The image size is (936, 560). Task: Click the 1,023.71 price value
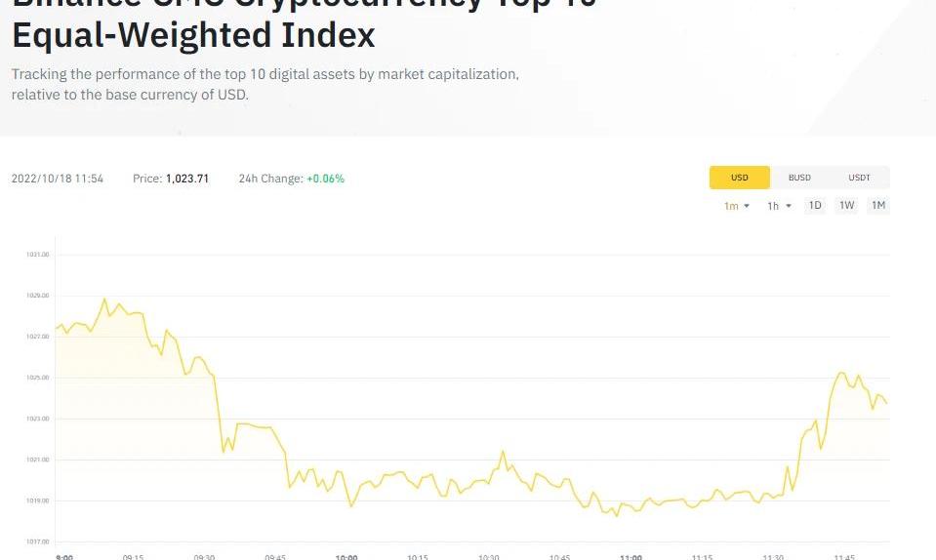point(187,179)
